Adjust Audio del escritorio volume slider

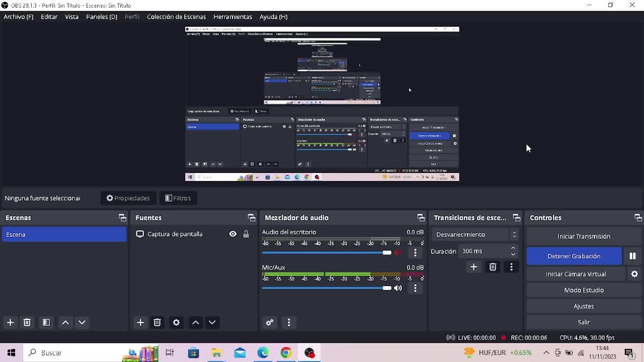coord(327,252)
